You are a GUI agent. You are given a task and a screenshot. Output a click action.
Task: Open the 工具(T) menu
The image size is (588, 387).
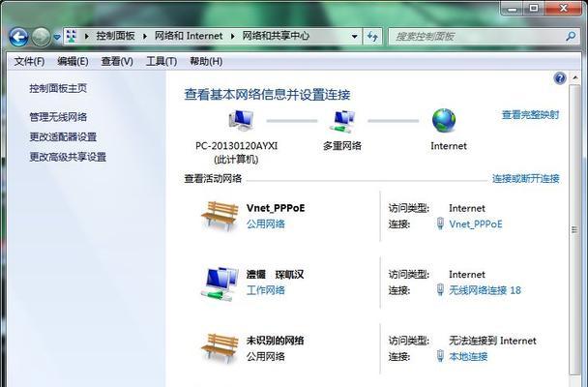click(x=162, y=61)
